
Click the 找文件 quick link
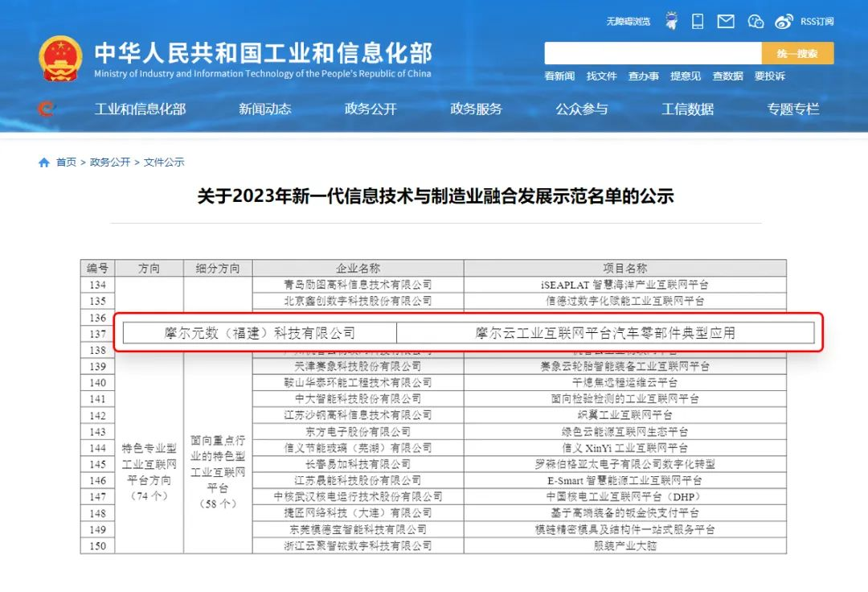pyautogui.click(x=602, y=76)
